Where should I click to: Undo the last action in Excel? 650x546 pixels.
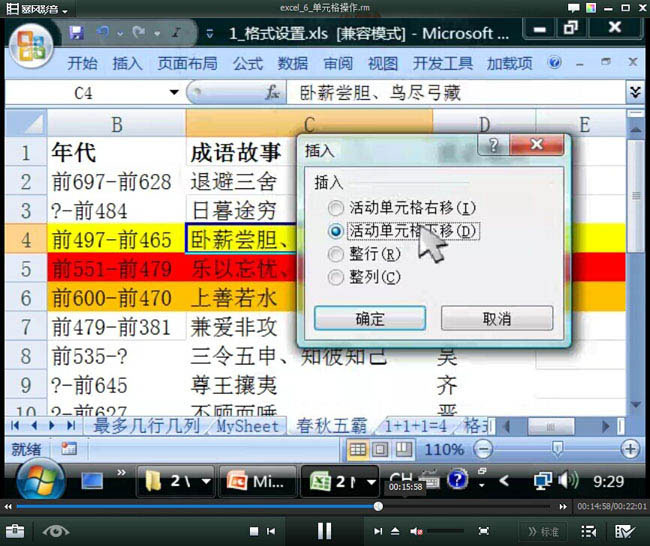(x=103, y=32)
